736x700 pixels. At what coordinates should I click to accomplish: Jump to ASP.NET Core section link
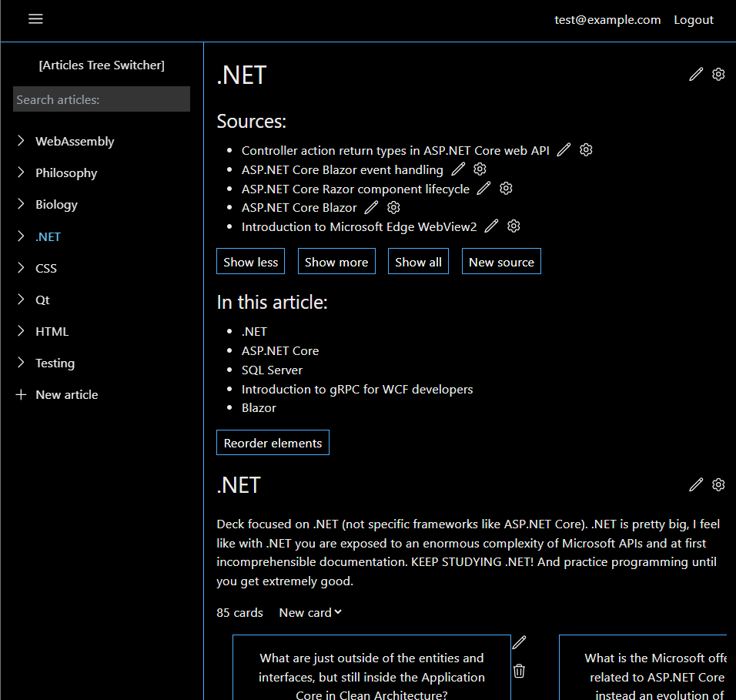[x=280, y=350]
